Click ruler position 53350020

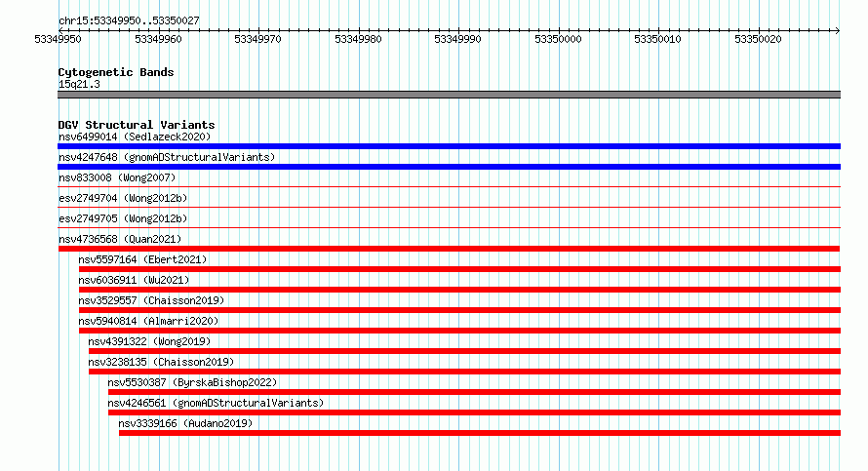[x=758, y=39]
